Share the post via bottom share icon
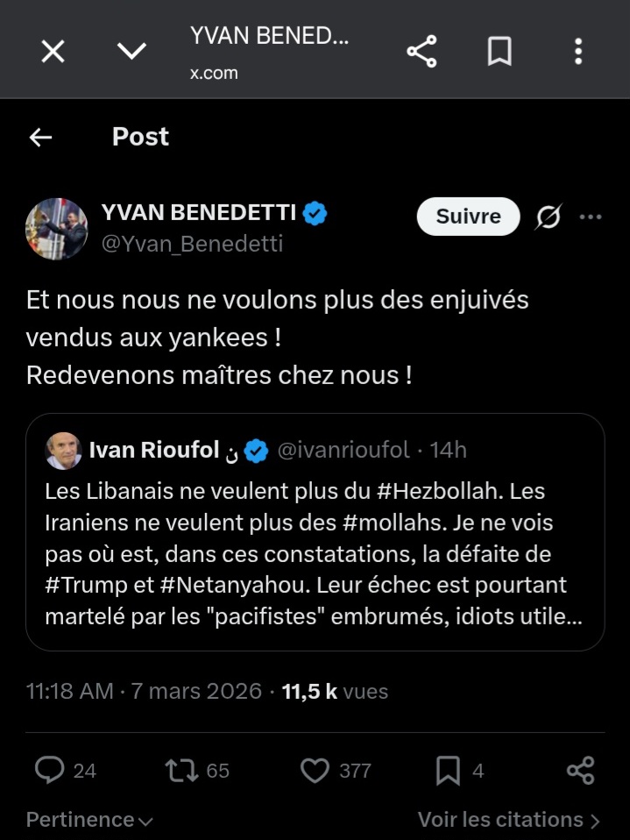The width and height of the screenshot is (630, 840). click(580, 770)
